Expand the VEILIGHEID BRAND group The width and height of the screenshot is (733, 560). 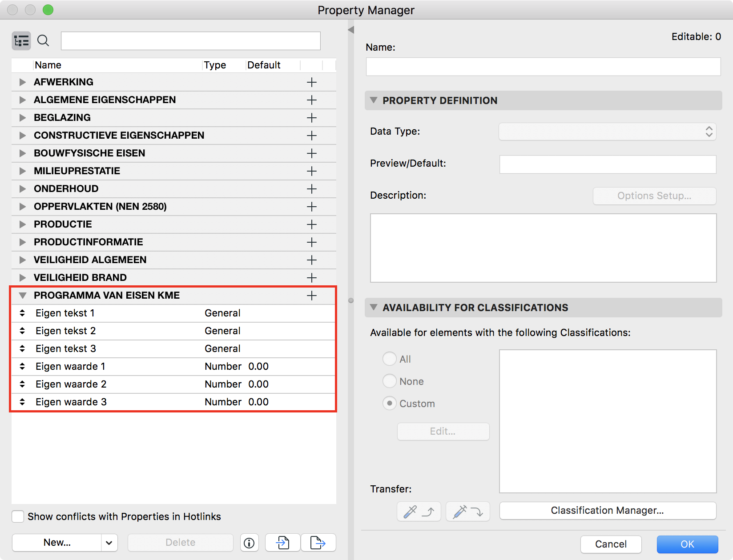22,278
